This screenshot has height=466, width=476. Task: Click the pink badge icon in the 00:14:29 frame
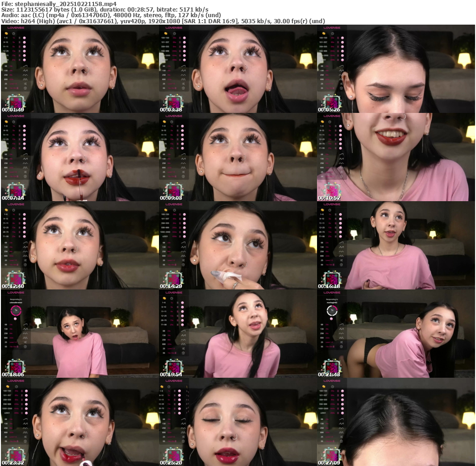174,279
